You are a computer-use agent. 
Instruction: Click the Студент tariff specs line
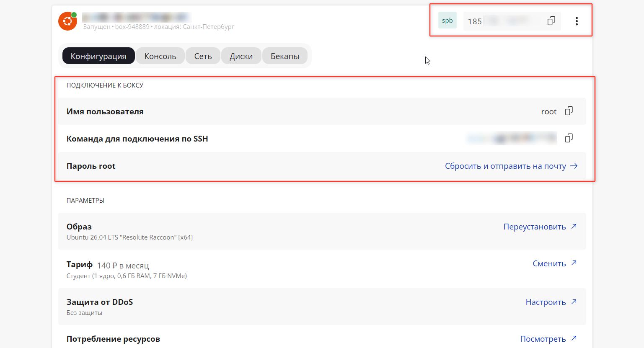[127, 276]
